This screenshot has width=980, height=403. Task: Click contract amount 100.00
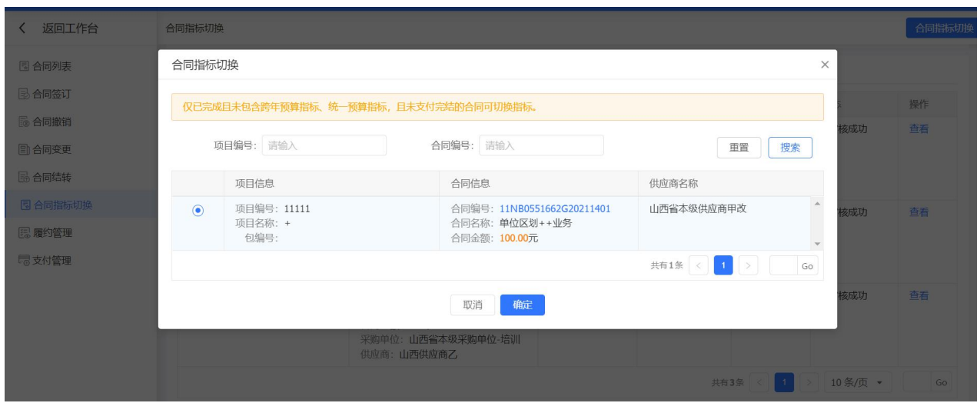pyautogui.click(x=513, y=238)
